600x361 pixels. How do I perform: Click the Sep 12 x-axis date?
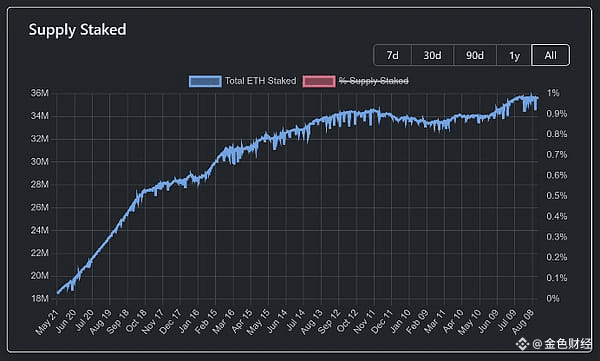(329, 322)
